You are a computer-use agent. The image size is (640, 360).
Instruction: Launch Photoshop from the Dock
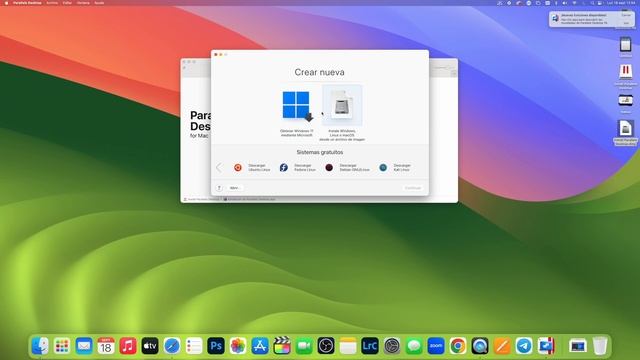point(216,346)
